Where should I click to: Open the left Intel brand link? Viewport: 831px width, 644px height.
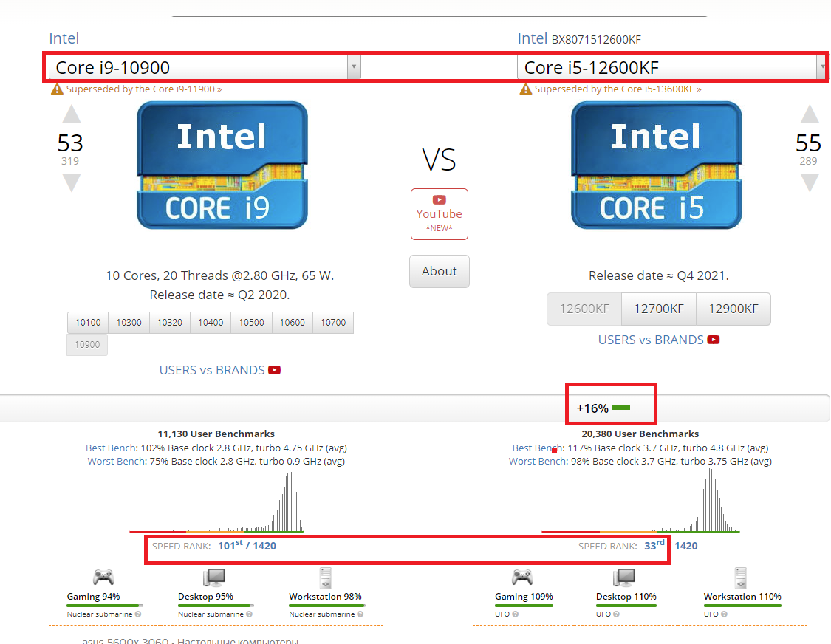[x=64, y=38]
